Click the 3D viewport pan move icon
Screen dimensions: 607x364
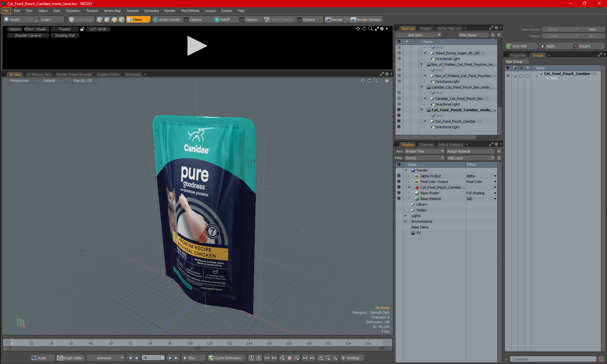click(x=363, y=81)
